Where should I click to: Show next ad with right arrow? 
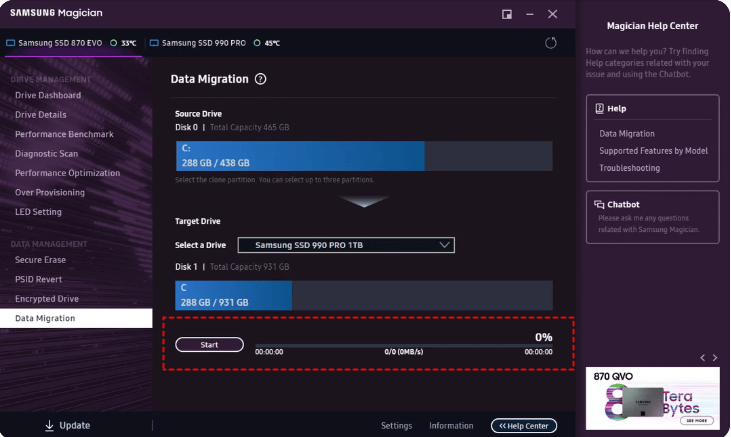coord(715,358)
